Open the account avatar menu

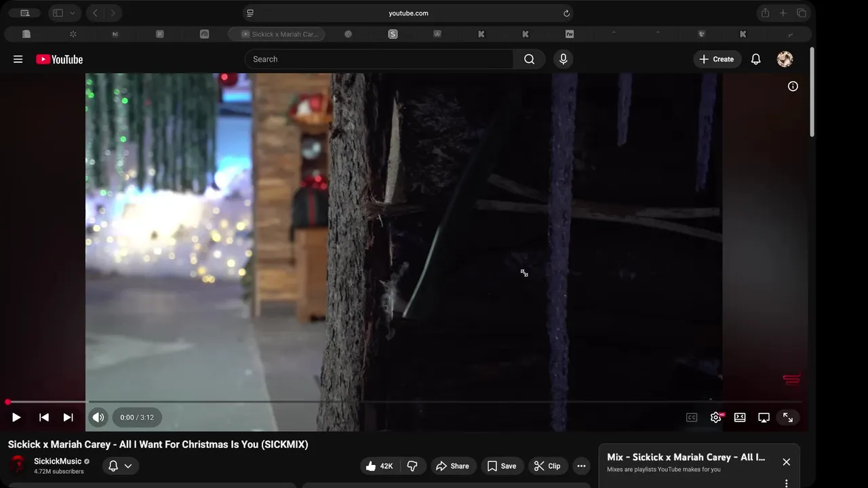pos(785,59)
